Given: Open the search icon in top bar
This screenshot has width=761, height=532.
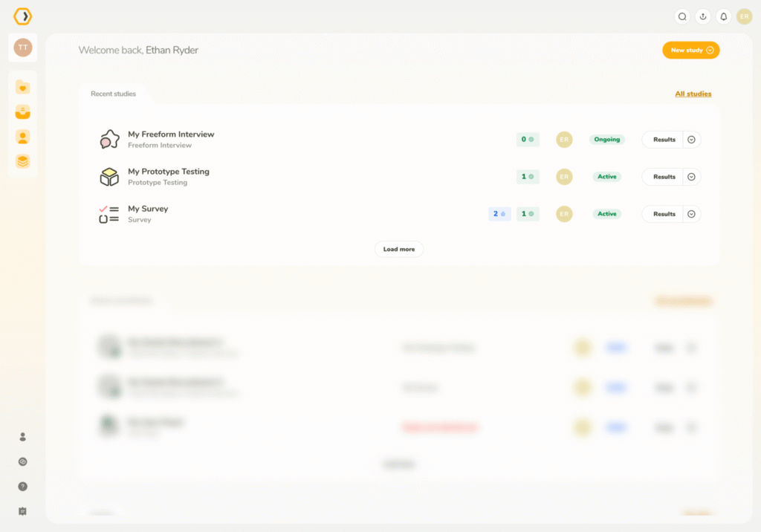Looking at the screenshot, I should point(681,16).
